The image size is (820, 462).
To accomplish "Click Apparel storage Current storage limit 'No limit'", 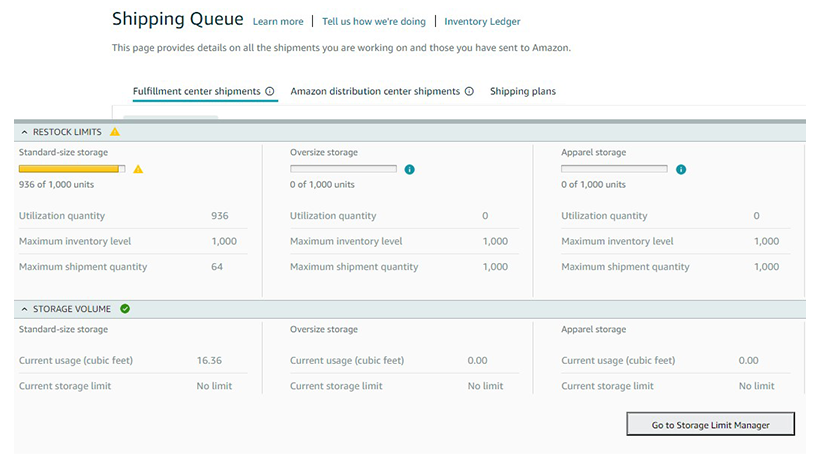I will click(x=757, y=386).
